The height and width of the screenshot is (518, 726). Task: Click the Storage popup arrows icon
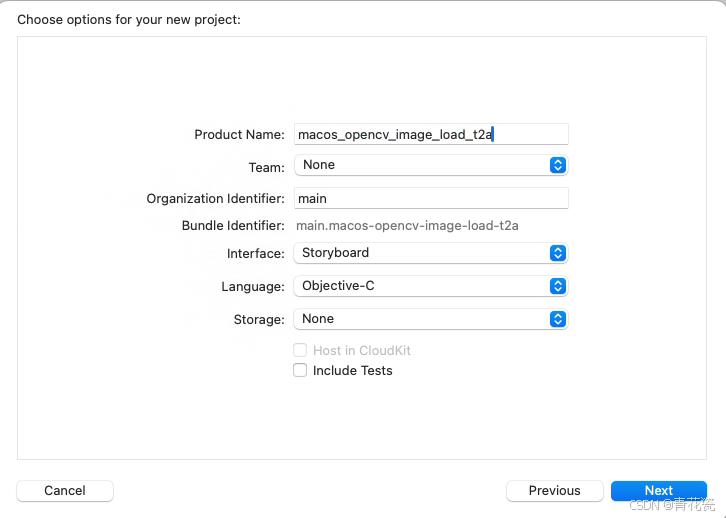tap(558, 319)
